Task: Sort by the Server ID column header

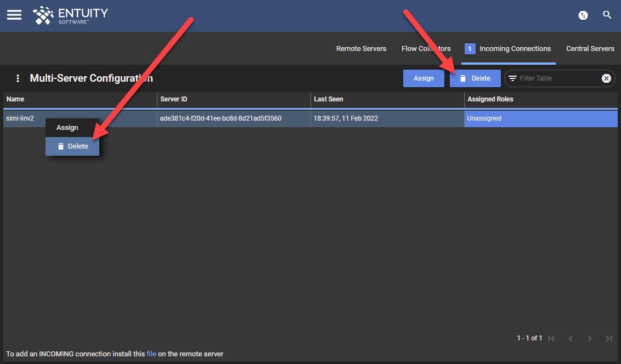Action: click(234, 99)
